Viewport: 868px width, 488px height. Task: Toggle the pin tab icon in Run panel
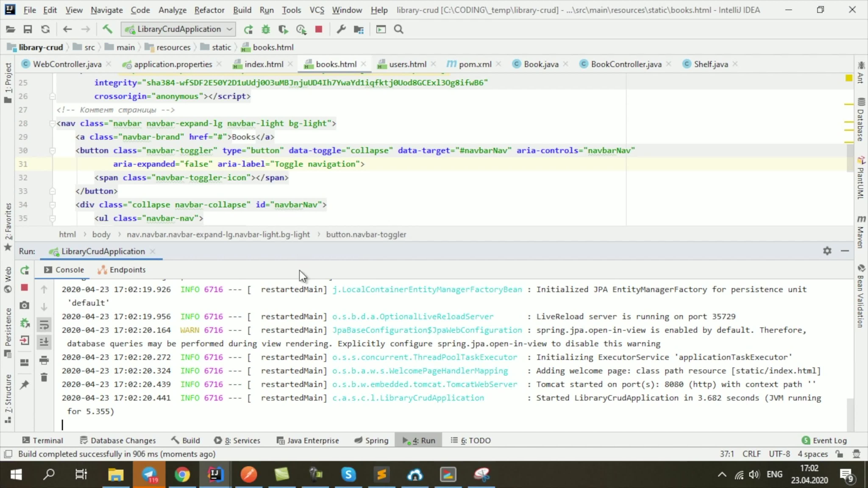pyautogui.click(x=24, y=385)
